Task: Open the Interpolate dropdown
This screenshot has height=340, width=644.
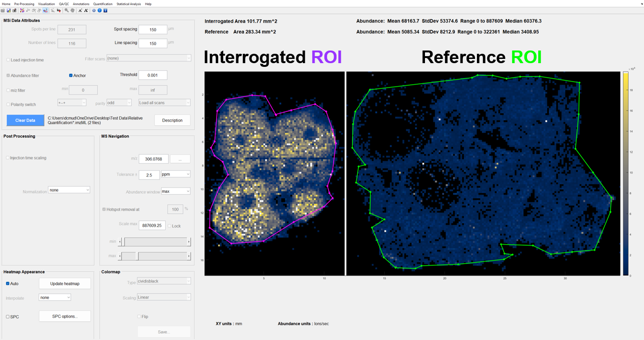Action: (55, 297)
